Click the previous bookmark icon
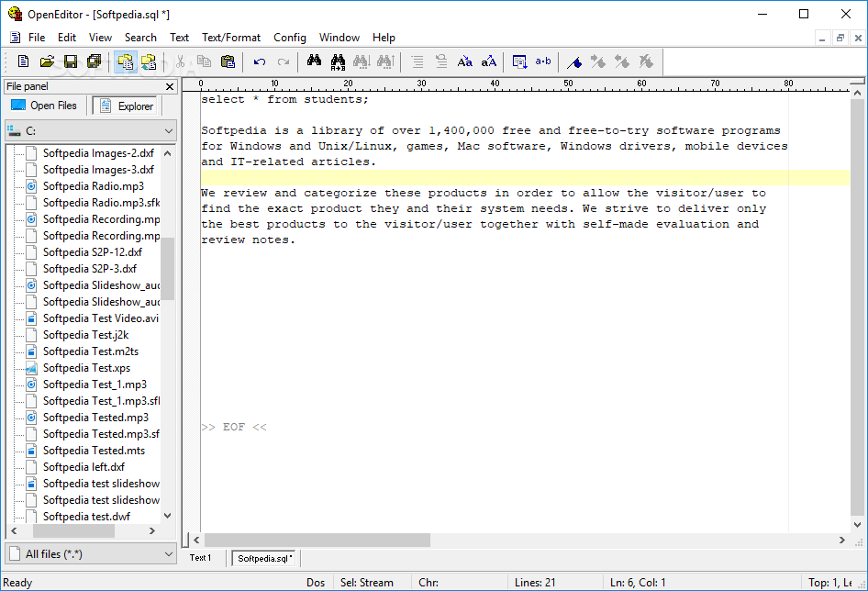This screenshot has height=591, width=868. pyautogui.click(x=622, y=61)
